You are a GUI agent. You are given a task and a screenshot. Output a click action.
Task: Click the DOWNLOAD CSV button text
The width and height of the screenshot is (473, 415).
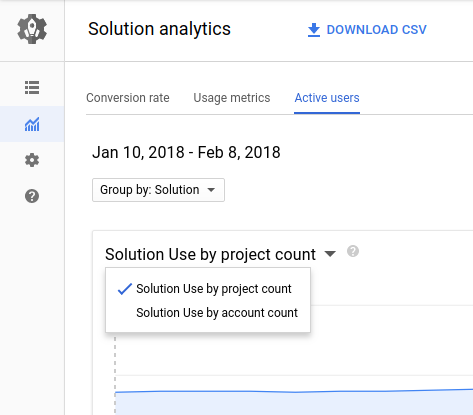(377, 30)
